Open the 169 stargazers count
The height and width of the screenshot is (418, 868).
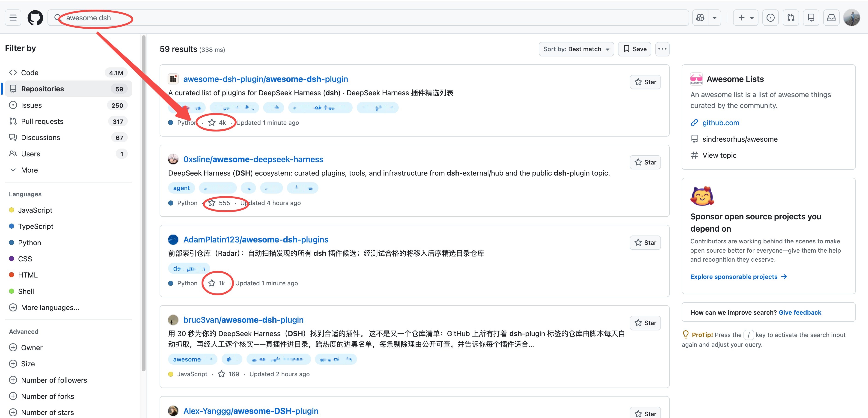coord(229,374)
